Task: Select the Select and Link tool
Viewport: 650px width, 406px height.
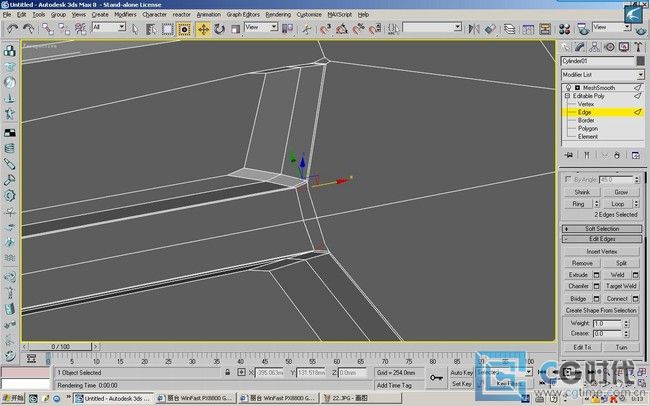Action: [x=48, y=29]
